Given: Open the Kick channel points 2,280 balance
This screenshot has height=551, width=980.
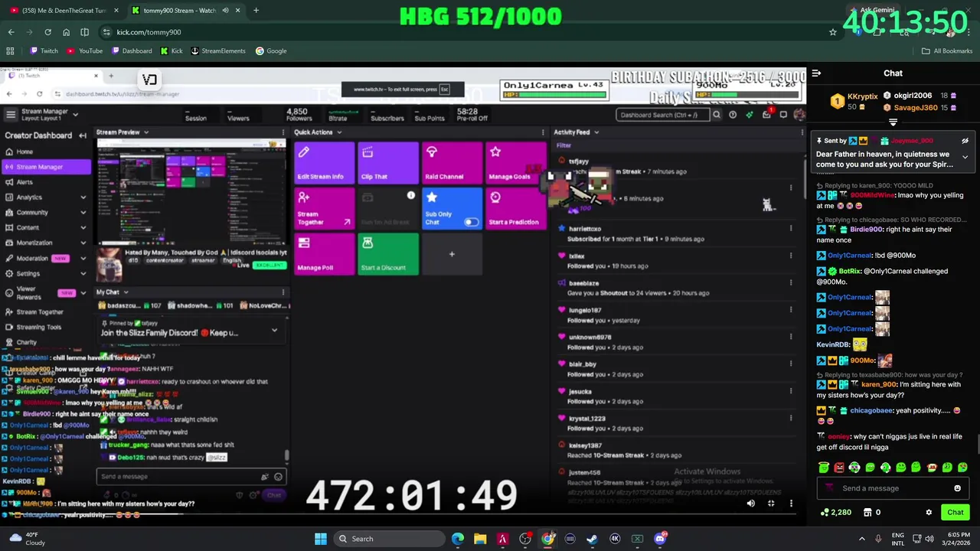Looking at the screenshot, I should tap(836, 512).
